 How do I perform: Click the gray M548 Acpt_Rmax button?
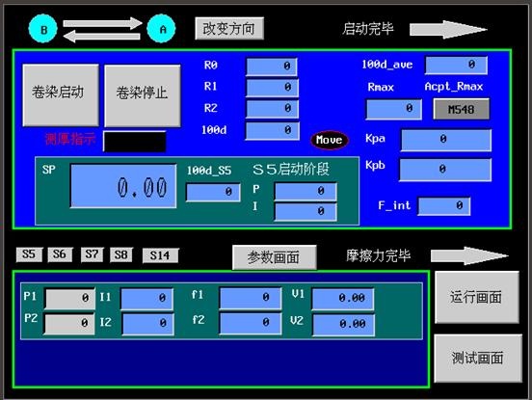coord(461,109)
